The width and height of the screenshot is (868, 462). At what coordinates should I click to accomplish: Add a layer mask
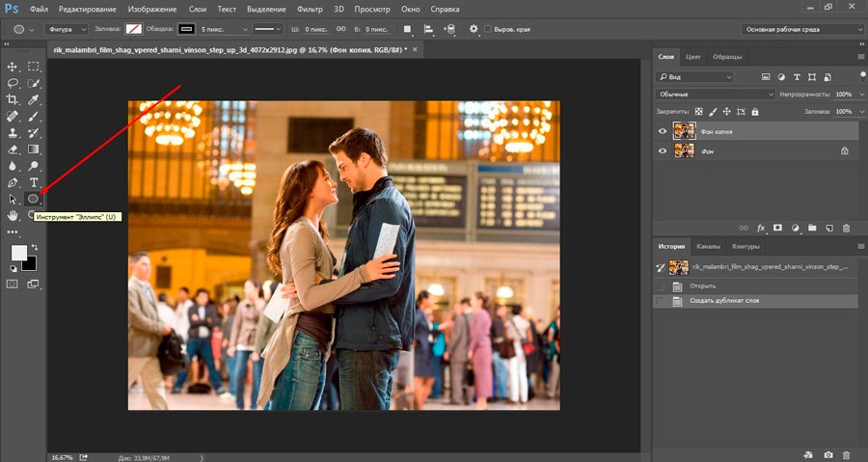click(777, 228)
